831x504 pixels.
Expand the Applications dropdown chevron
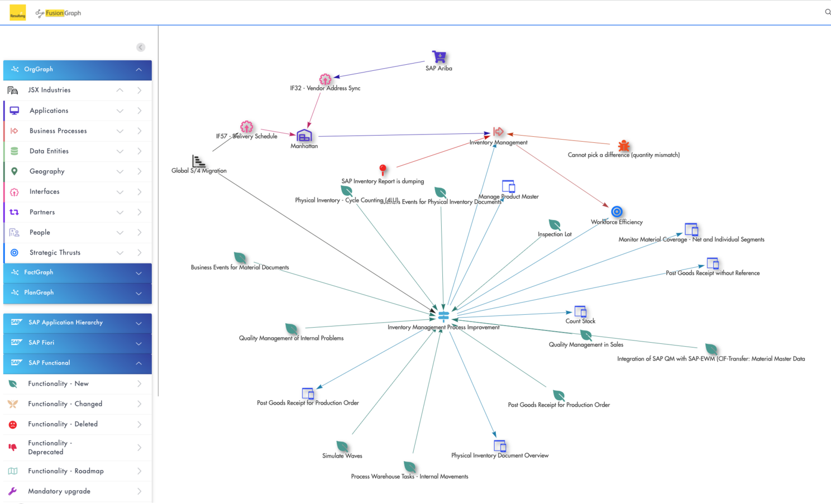[x=120, y=111]
